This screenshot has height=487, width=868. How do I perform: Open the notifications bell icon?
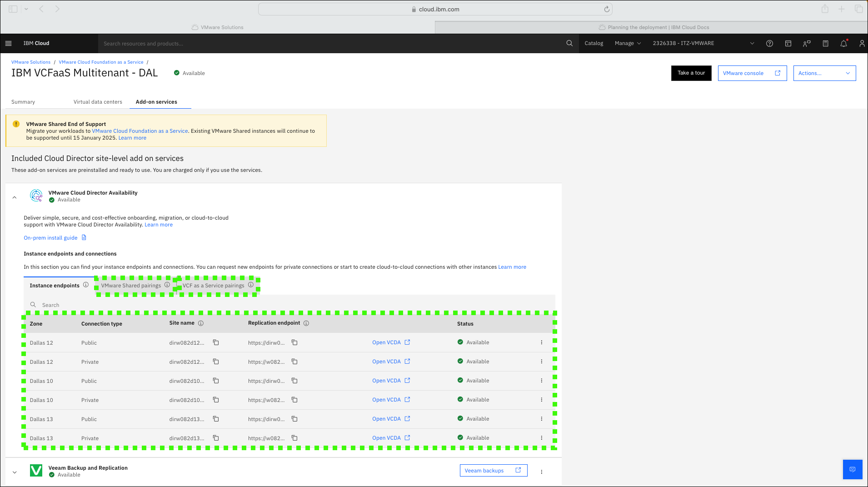(843, 43)
